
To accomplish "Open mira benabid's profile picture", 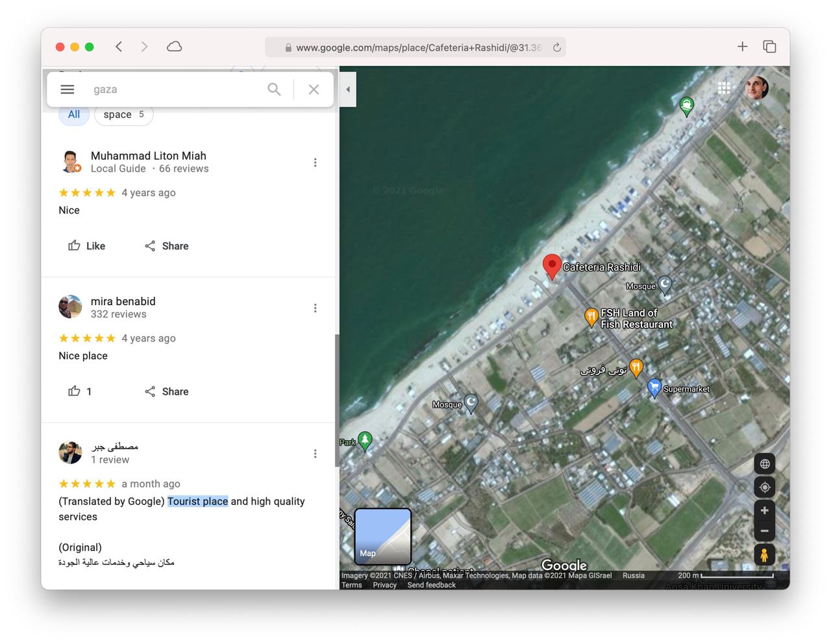I will point(71,307).
